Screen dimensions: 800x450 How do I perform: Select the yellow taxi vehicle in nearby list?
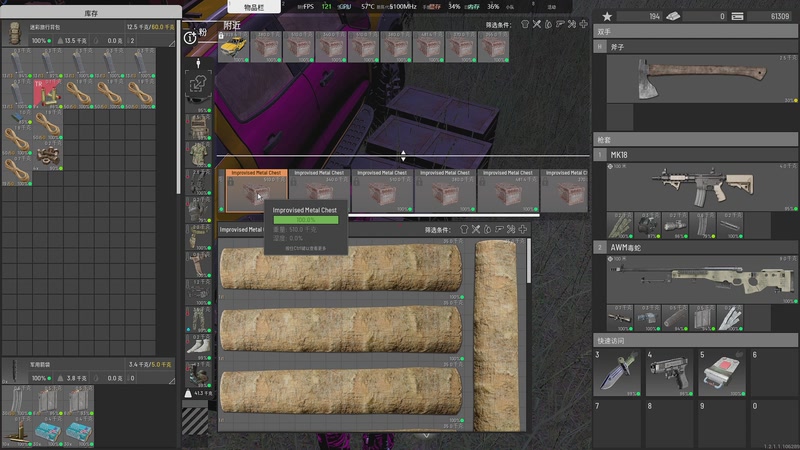click(234, 48)
